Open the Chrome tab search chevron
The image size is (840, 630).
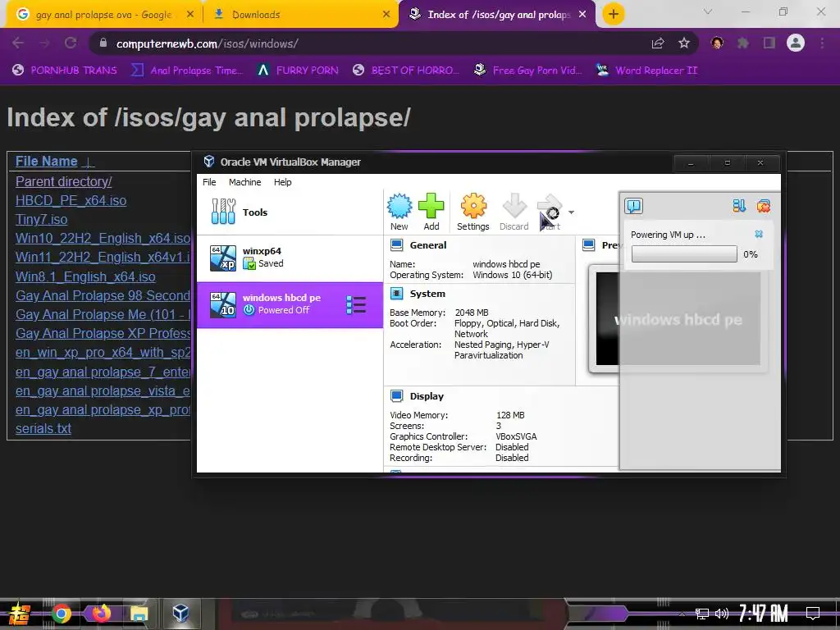click(708, 11)
